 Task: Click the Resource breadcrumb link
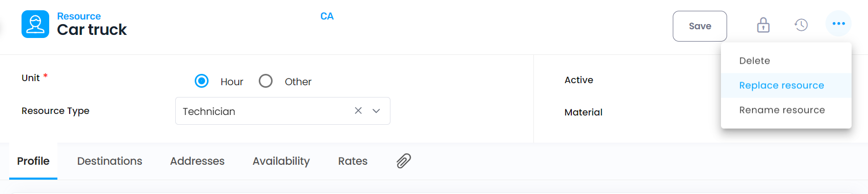click(79, 16)
